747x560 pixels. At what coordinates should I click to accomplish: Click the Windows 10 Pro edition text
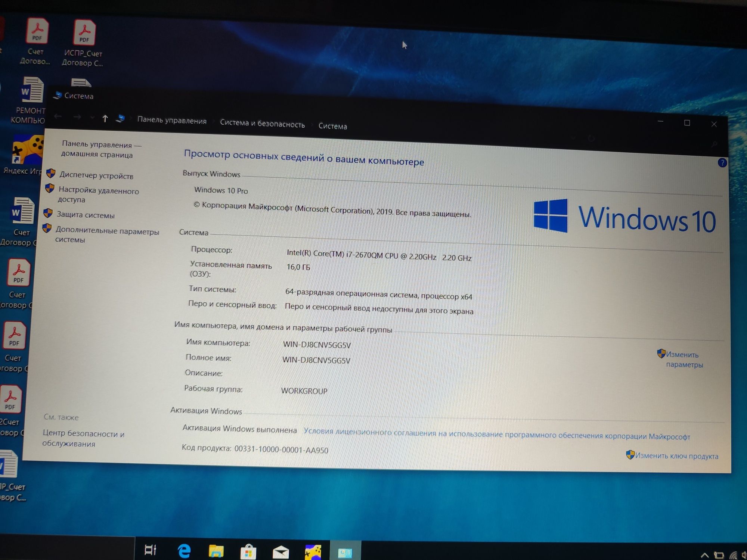(x=221, y=190)
